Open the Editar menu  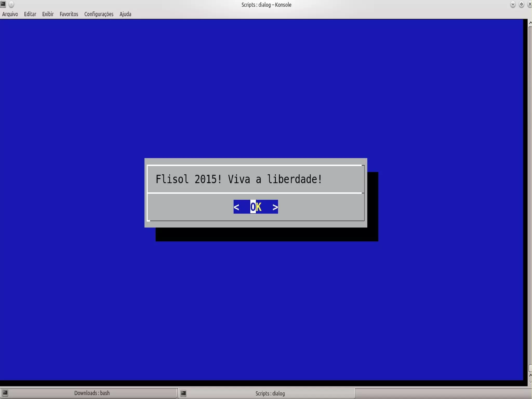30,14
